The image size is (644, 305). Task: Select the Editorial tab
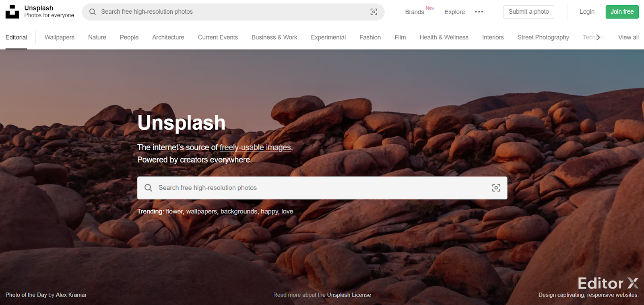16,37
